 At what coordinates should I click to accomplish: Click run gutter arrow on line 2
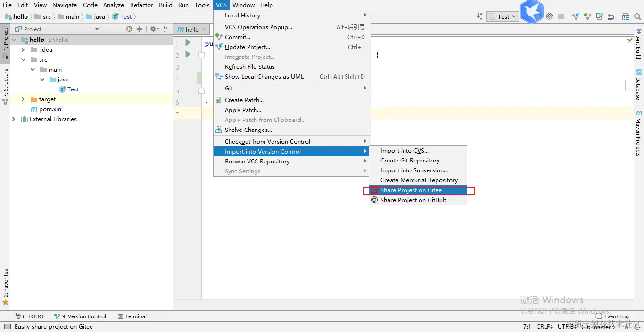[x=188, y=55]
